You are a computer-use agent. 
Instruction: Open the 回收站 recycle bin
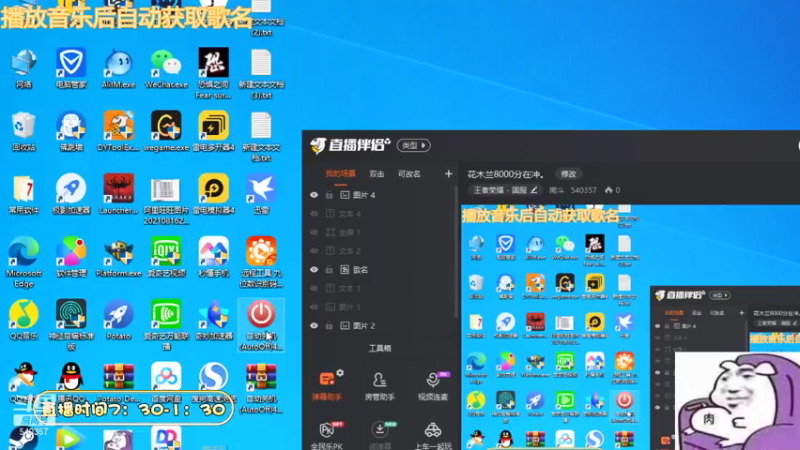(23, 131)
